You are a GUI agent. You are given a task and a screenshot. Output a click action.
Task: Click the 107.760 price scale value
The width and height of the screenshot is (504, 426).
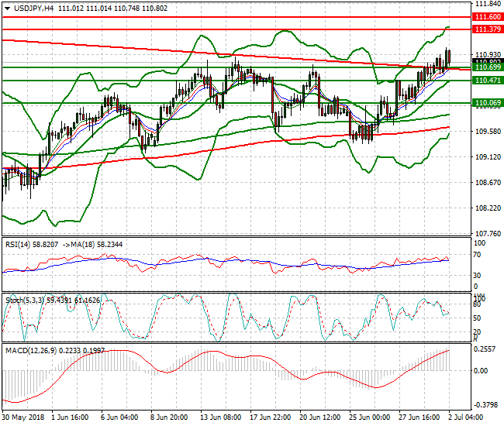(488, 234)
